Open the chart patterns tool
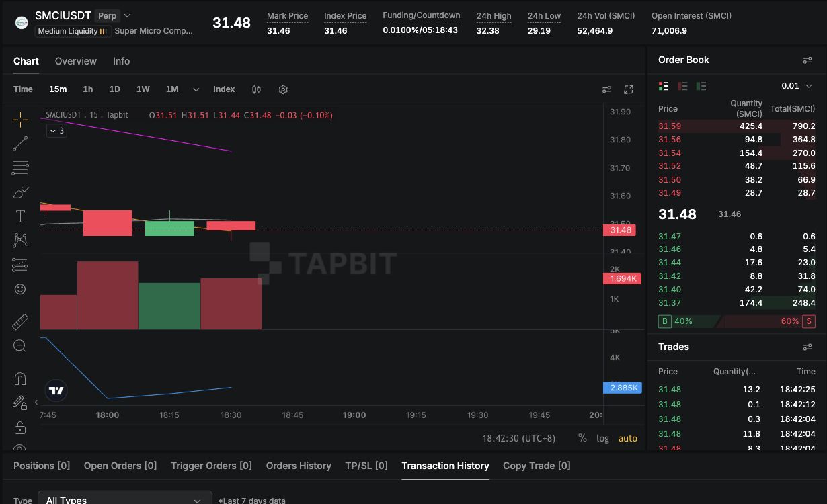827x504 pixels. click(x=20, y=240)
